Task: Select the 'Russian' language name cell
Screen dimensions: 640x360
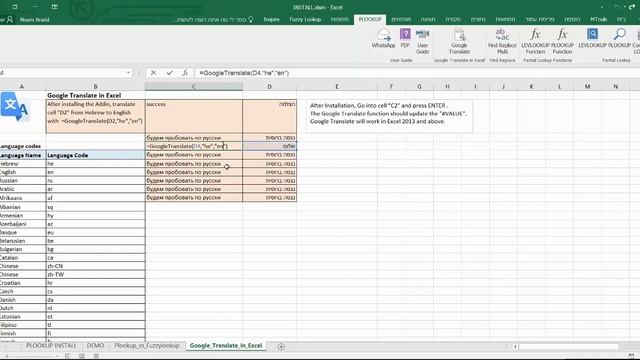Action: tap(23, 180)
